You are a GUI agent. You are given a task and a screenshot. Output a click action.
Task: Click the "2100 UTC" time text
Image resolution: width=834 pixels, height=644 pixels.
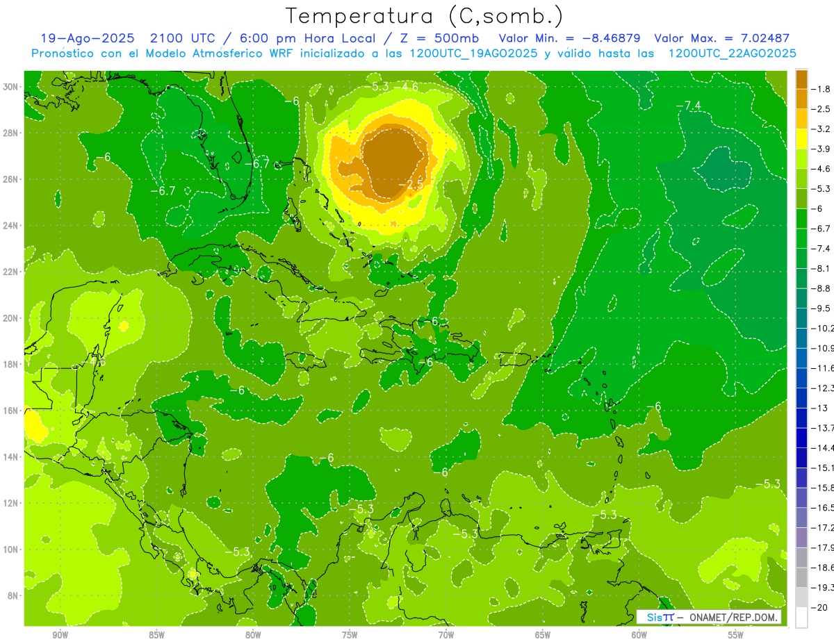point(181,38)
